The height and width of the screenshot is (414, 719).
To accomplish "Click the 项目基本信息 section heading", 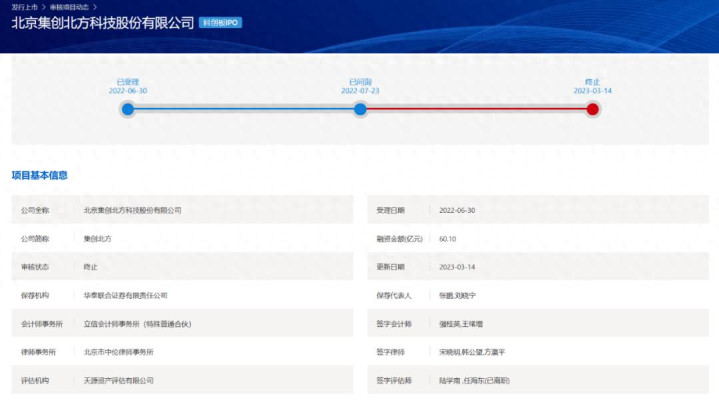I will tap(40, 175).
